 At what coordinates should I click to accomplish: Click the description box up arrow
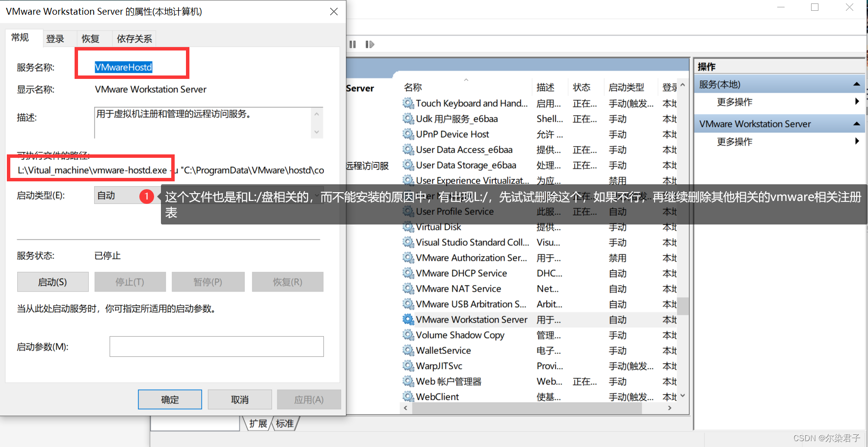(x=316, y=114)
